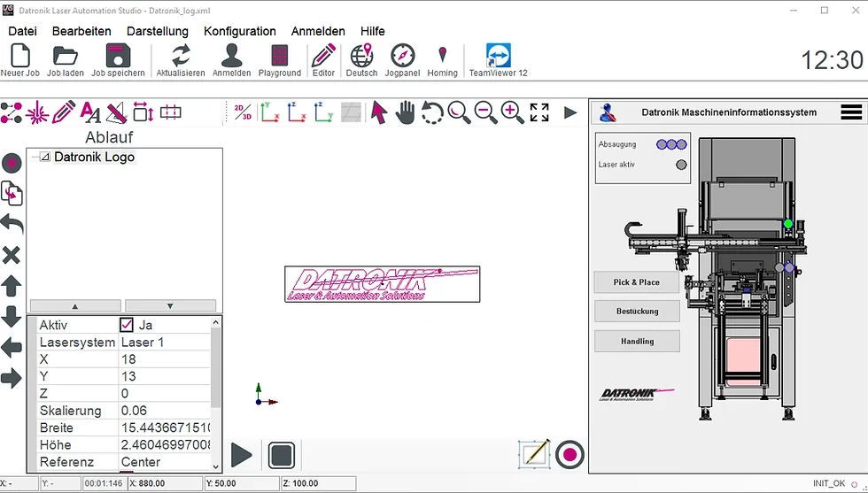Toggle the Laser aktiv indicator

tap(681, 165)
